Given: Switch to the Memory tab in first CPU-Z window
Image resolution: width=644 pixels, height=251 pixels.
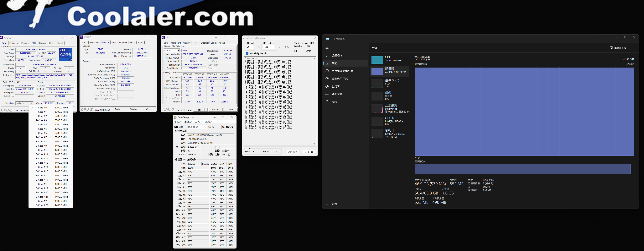Looking at the screenshot, I should tap(25, 43).
